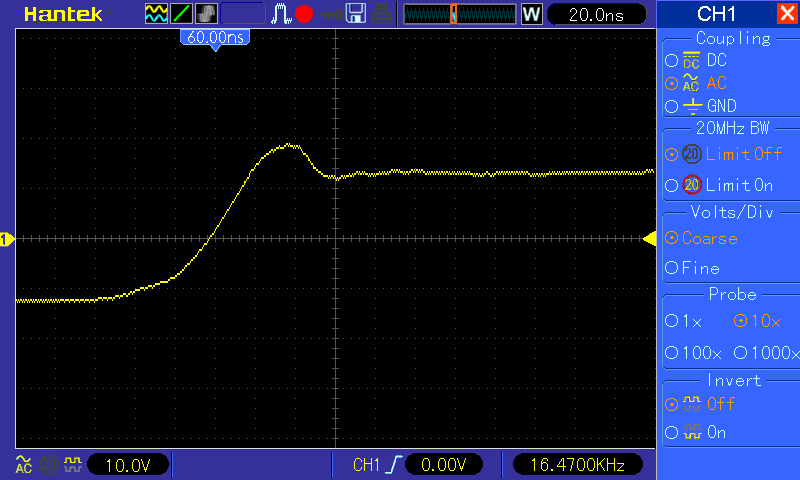Set probe attenuation to 100x
800x480 pixels.
click(693, 352)
